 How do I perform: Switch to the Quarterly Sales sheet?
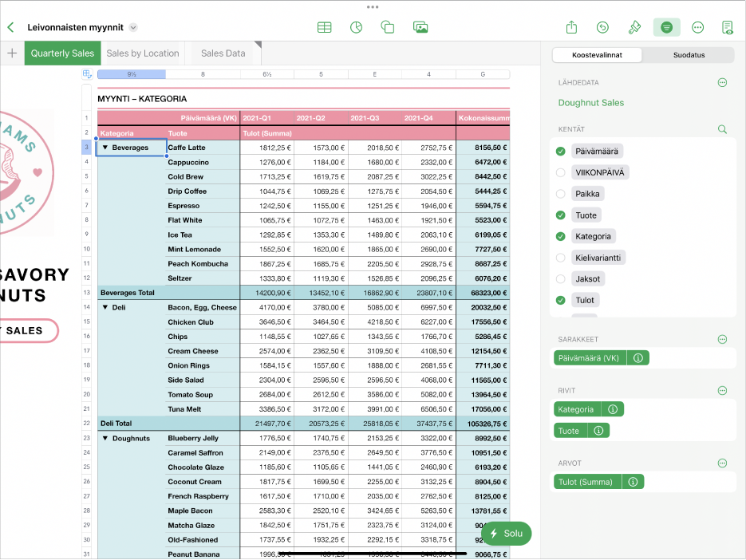(62, 53)
